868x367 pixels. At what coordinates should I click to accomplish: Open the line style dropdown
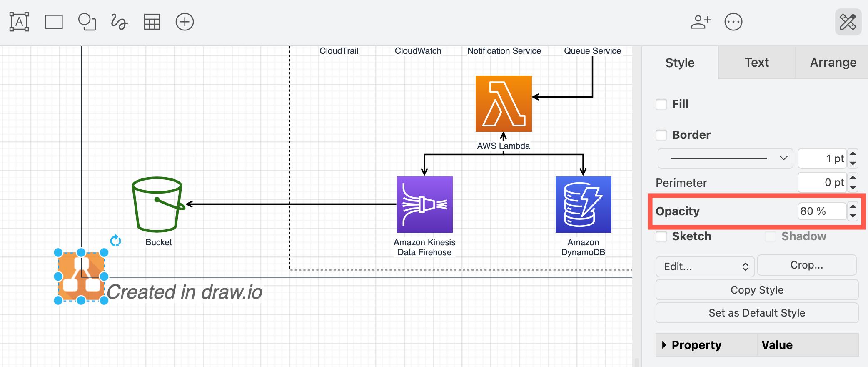tap(725, 158)
